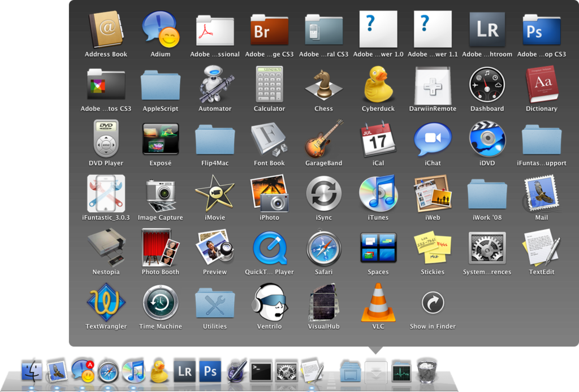Open VisualHub

click(x=324, y=302)
